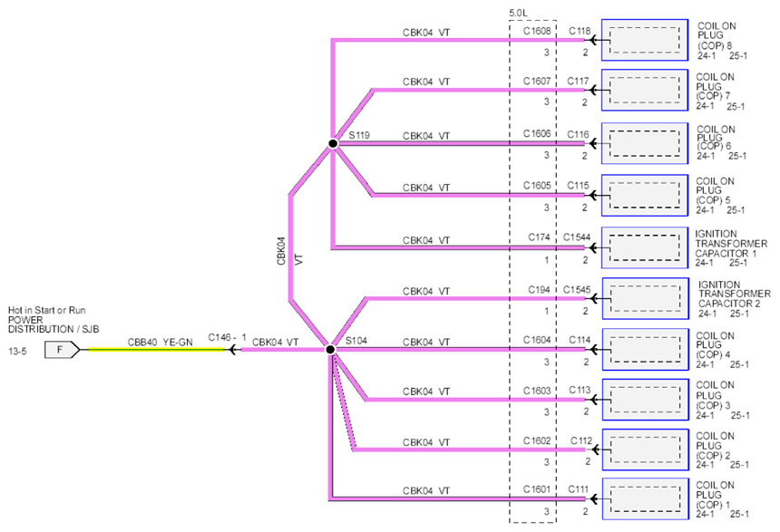Select the S119 splice dot

[333, 144]
